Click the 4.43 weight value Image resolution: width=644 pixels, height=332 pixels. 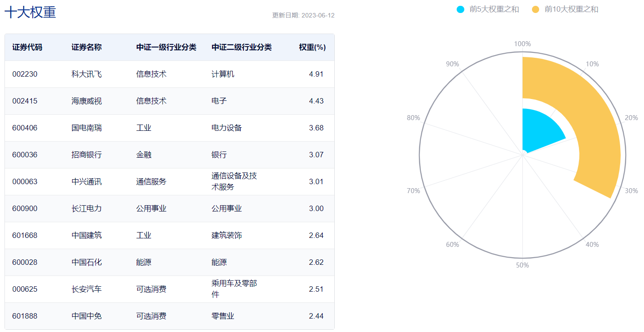316,101
